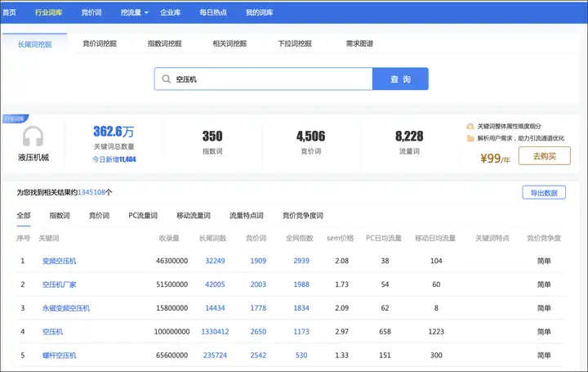Click index value 530
The width and height of the screenshot is (588, 372).
click(x=301, y=356)
